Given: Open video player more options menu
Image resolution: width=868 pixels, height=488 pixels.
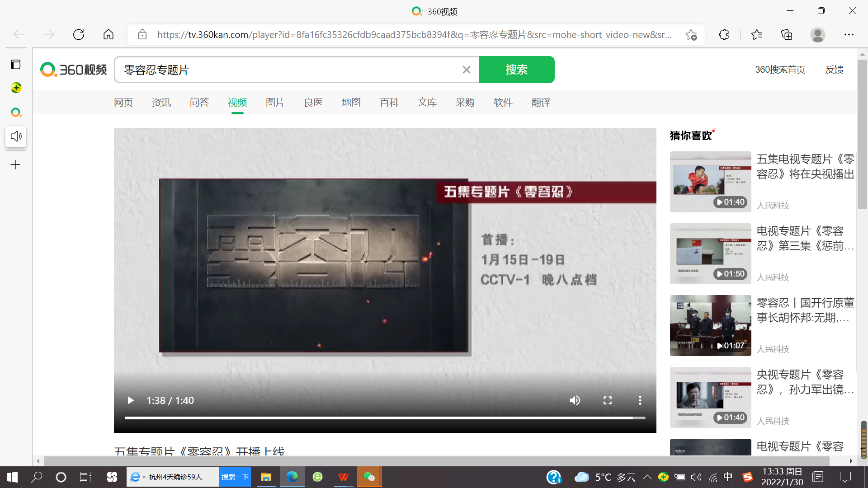Looking at the screenshot, I should (x=640, y=400).
